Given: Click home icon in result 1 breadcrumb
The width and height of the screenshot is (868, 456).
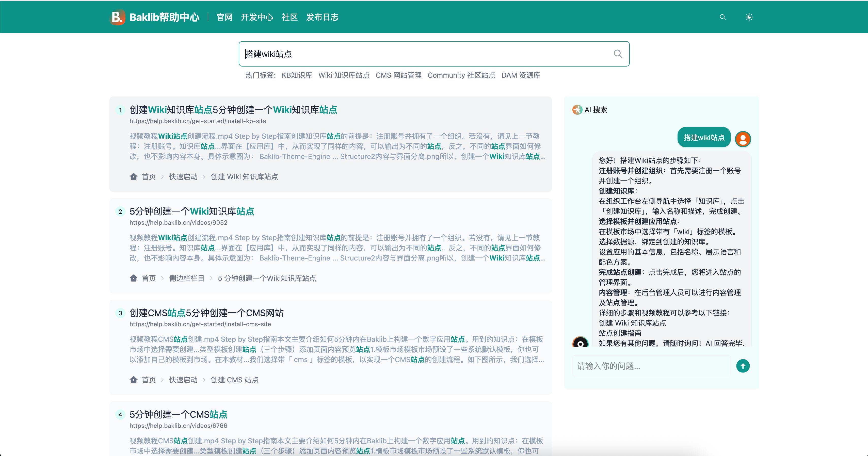Looking at the screenshot, I should 133,176.
